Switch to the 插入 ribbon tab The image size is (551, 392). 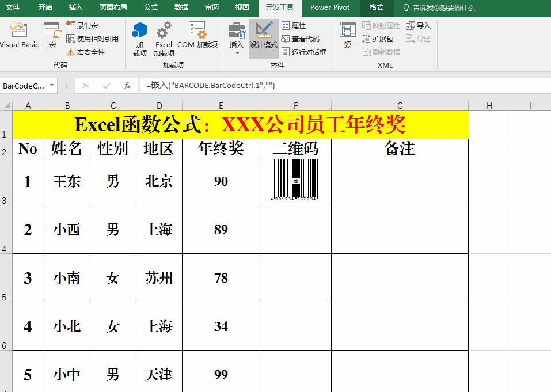[x=75, y=7]
